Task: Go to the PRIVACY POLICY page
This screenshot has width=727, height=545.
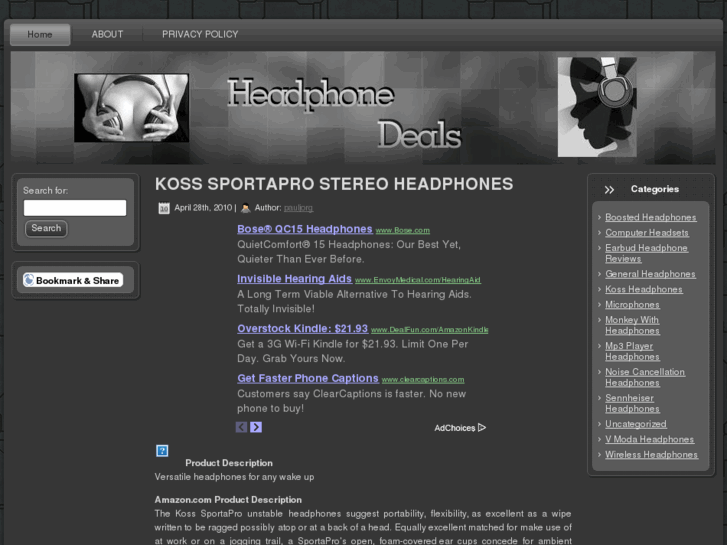Action: coord(200,34)
